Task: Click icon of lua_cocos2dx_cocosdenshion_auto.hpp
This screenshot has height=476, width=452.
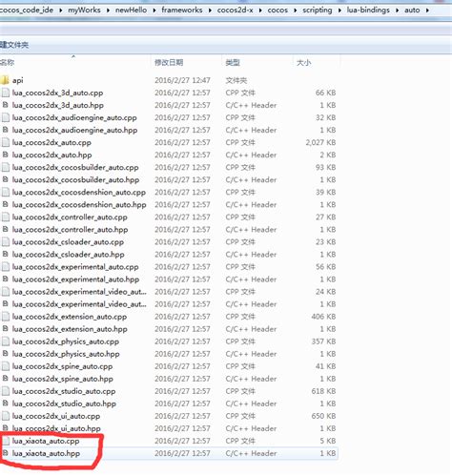Action: point(6,204)
